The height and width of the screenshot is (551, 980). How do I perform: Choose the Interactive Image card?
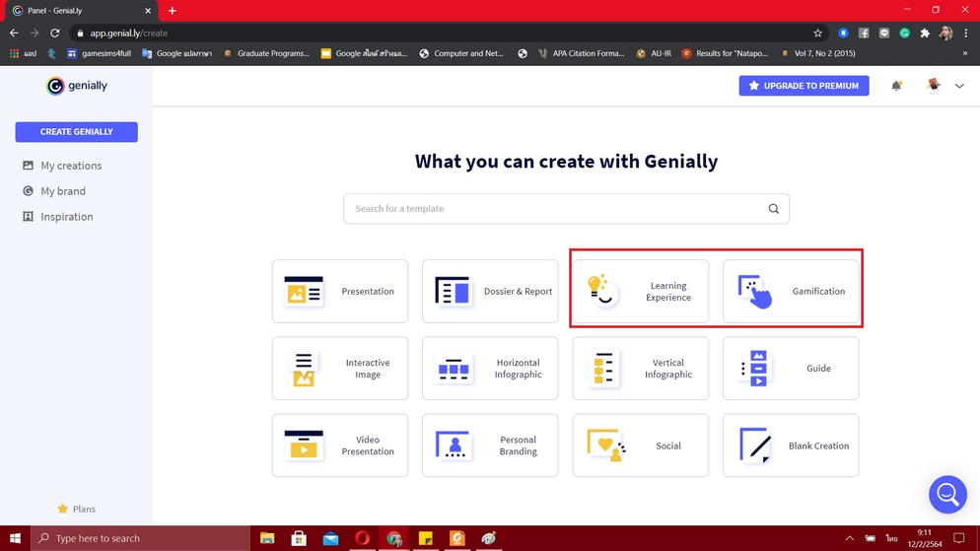(x=340, y=368)
